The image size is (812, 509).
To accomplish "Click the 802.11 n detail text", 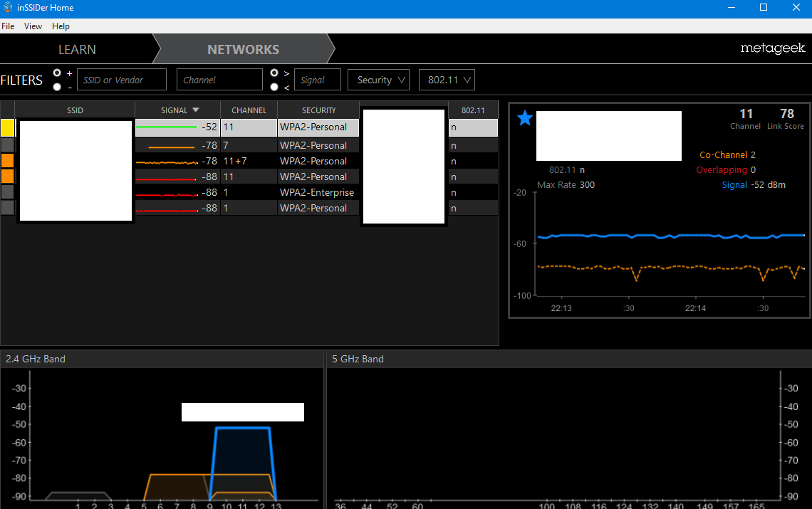I will click(x=566, y=170).
